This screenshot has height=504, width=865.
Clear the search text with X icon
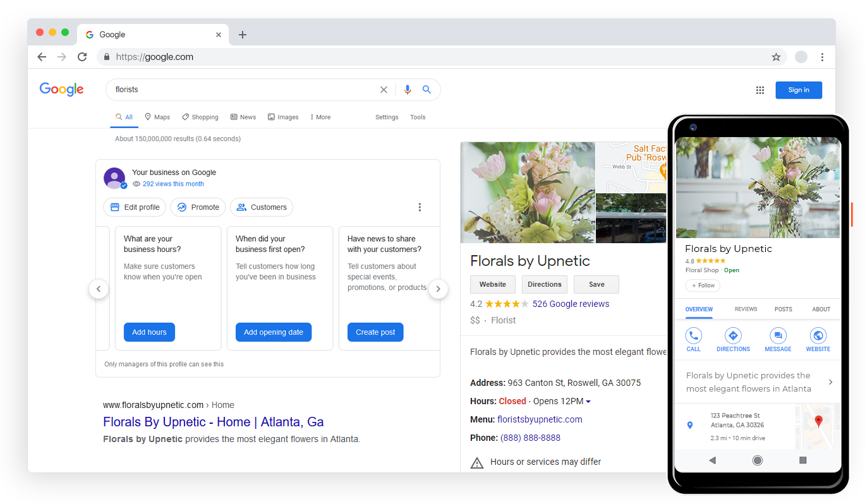click(x=384, y=90)
